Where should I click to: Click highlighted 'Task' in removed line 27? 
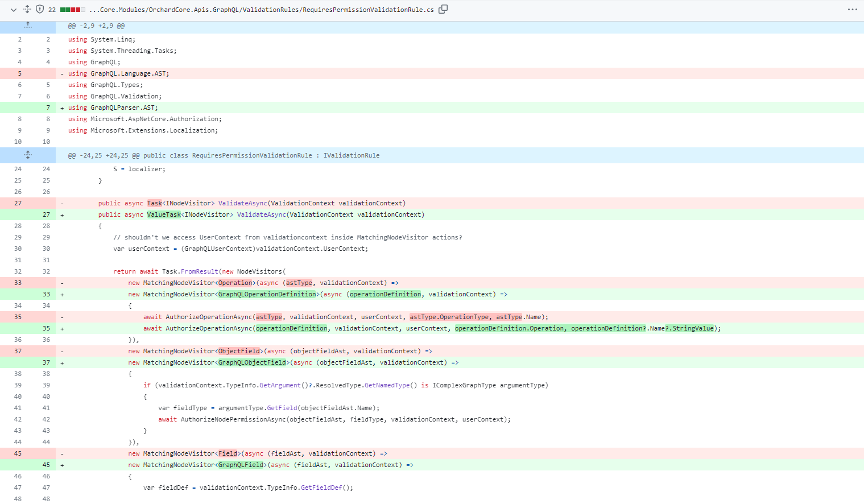pyautogui.click(x=155, y=203)
